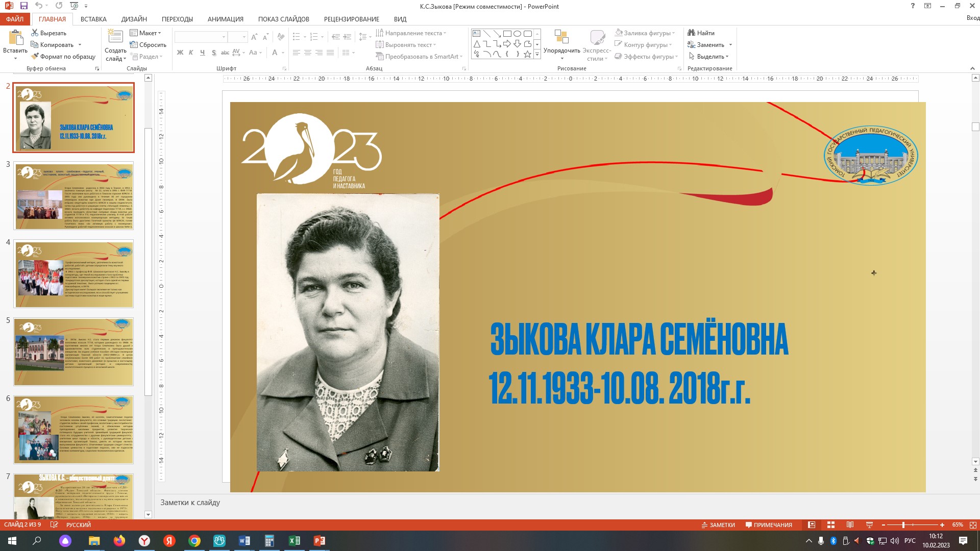Click Cut (Вырезать) scissors command
The height and width of the screenshot is (551, 980).
[48, 33]
